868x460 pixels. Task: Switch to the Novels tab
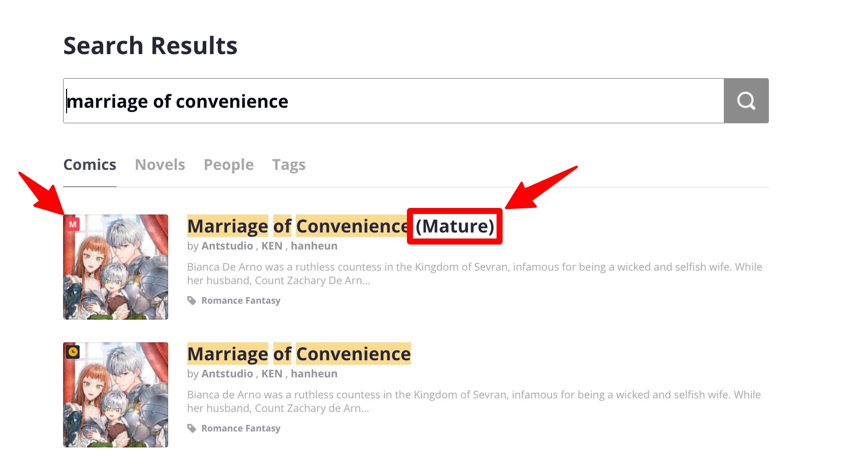pyautogui.click(x=160, y=165)
